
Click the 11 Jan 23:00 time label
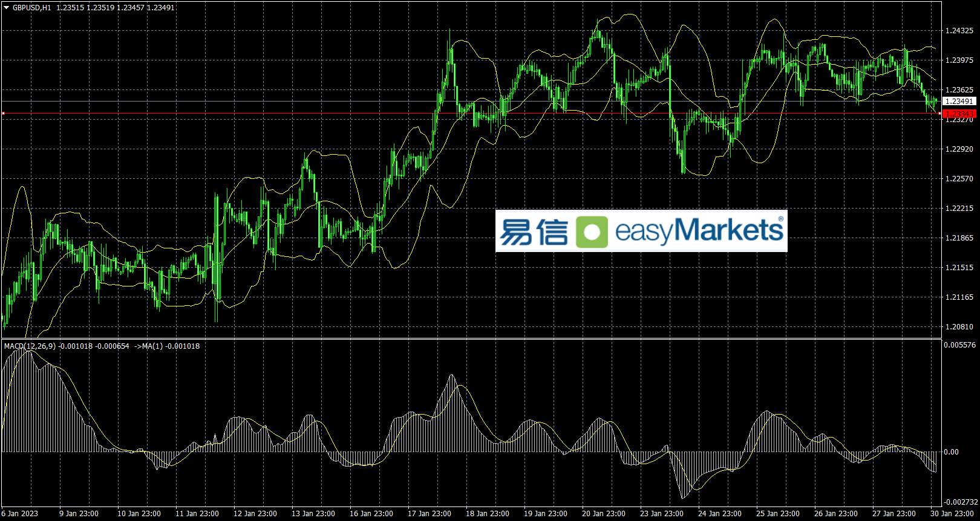click(x=197, y=514)
